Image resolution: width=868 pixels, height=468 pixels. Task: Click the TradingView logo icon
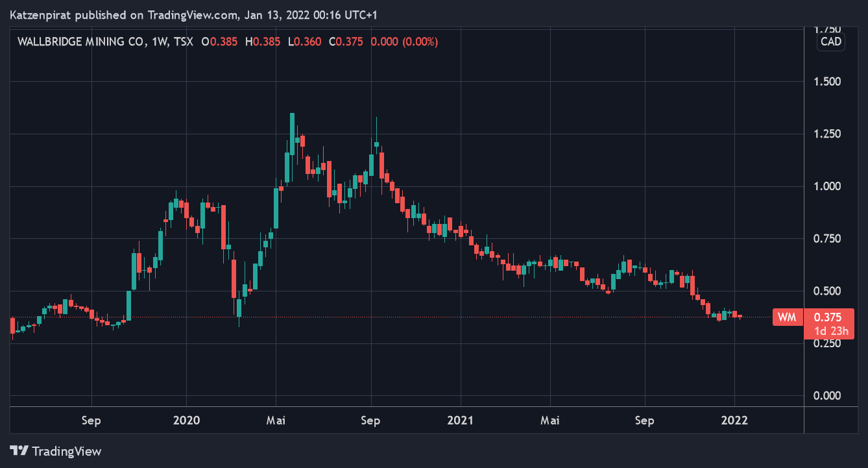(x=19, y=450)
